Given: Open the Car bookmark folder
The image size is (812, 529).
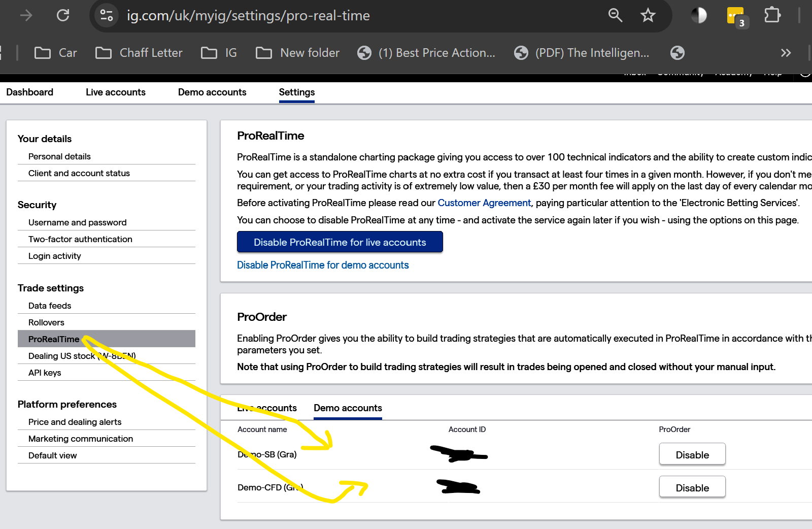Looking at the screenshot, I should [56, 53].
